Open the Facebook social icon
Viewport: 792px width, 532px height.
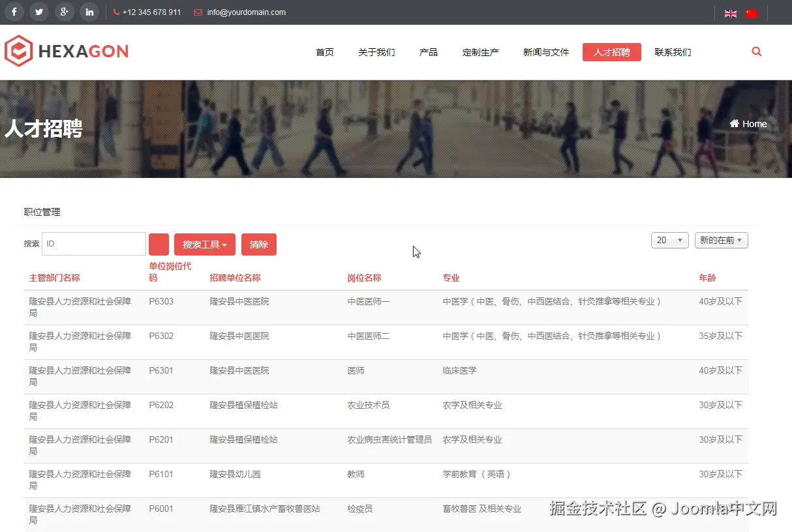pyautogui.click(x=14, y=12)
